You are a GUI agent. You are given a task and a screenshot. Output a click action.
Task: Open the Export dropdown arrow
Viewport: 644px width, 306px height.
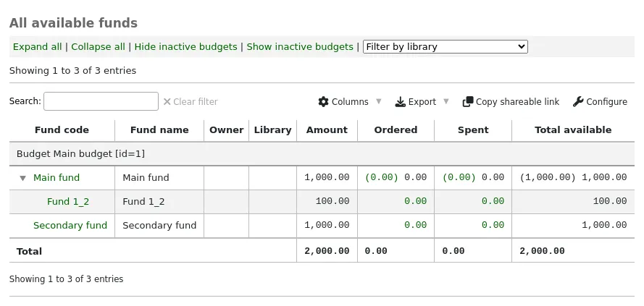click(446, 101)
